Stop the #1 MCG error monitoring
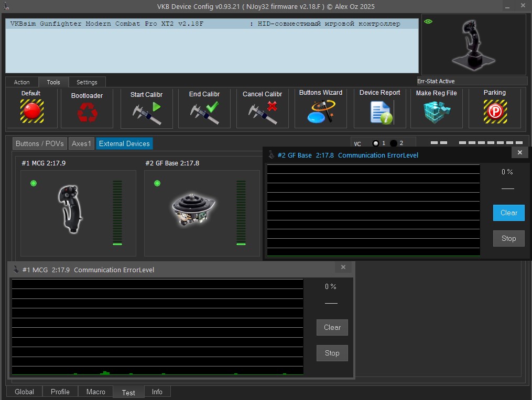The height and width of the screenshot is (400, 532). [332, 353]
